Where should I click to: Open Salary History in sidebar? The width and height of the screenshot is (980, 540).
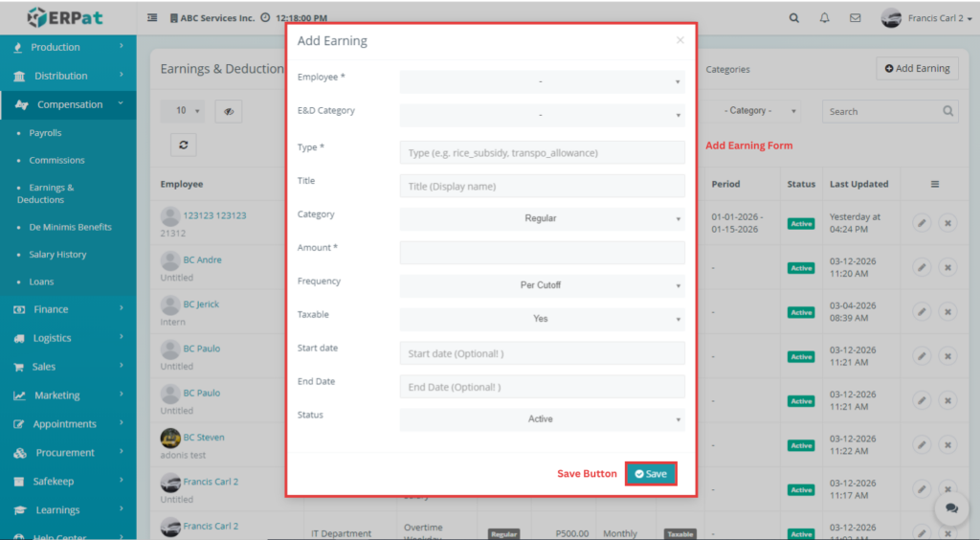(57, 255)
